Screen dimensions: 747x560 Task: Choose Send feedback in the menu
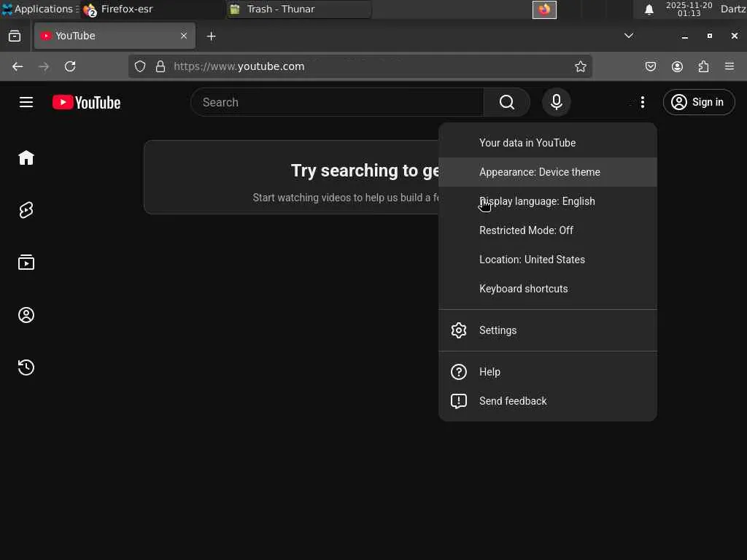(x=547, y=401)
